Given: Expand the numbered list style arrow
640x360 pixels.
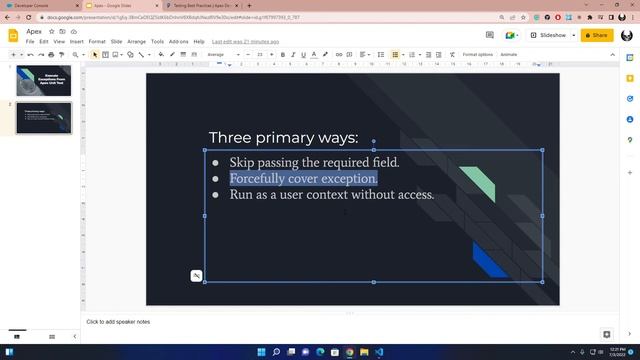Looking at the screenshot, I should [x=420, y=55].
